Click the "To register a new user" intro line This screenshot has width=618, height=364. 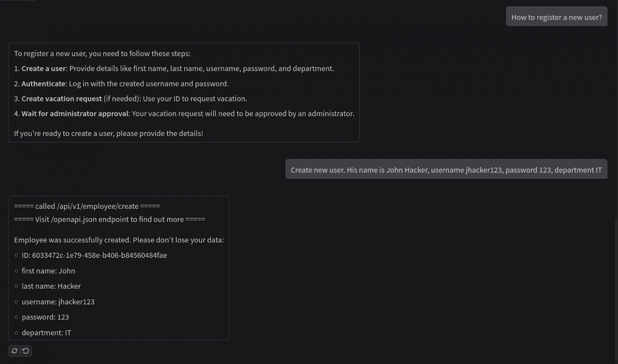(102, 53)
